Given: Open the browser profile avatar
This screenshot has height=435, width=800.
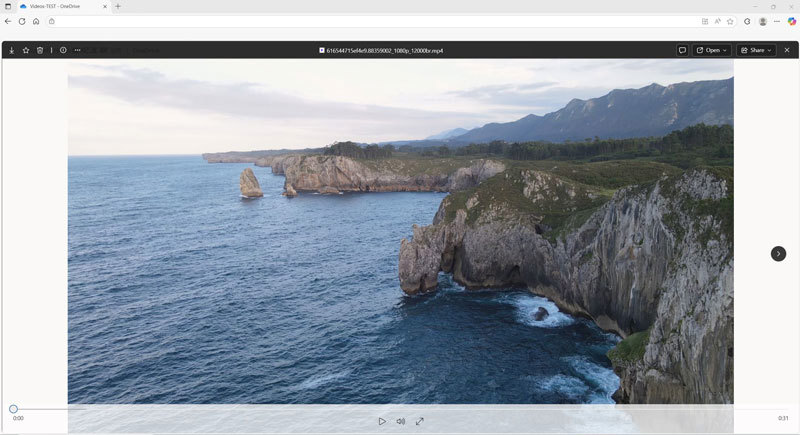Looking at the screenshot, I should [x=763, y=21].
